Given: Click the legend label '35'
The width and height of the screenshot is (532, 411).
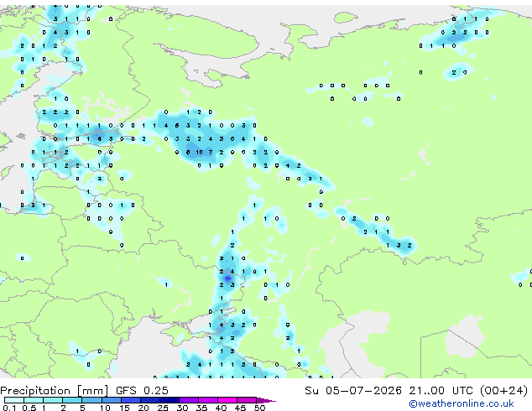Looking at the screenshot, I should [201, 408].
